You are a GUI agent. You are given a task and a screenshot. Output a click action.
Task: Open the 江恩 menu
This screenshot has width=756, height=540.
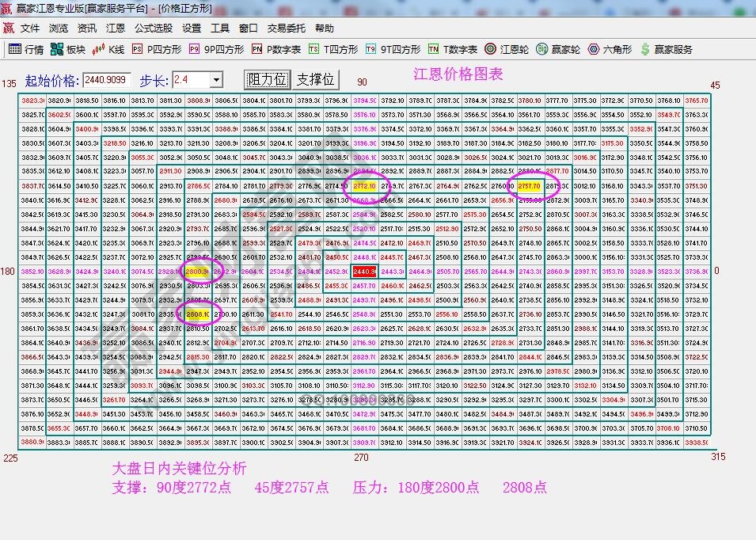coord(116,28)
